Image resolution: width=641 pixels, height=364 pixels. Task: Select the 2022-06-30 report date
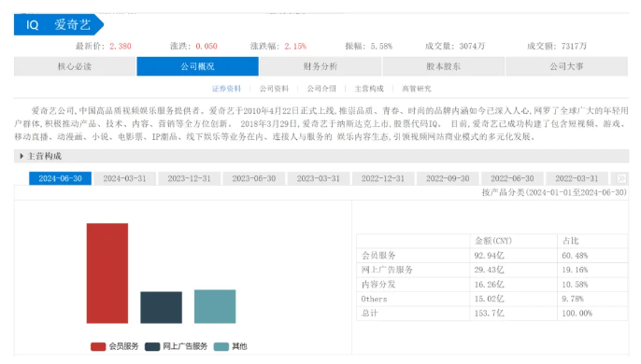(x=512, y=178)
